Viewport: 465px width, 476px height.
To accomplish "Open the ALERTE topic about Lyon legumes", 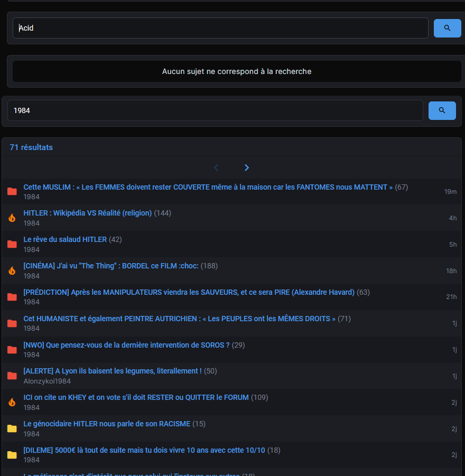I will [x=112, y=371].
